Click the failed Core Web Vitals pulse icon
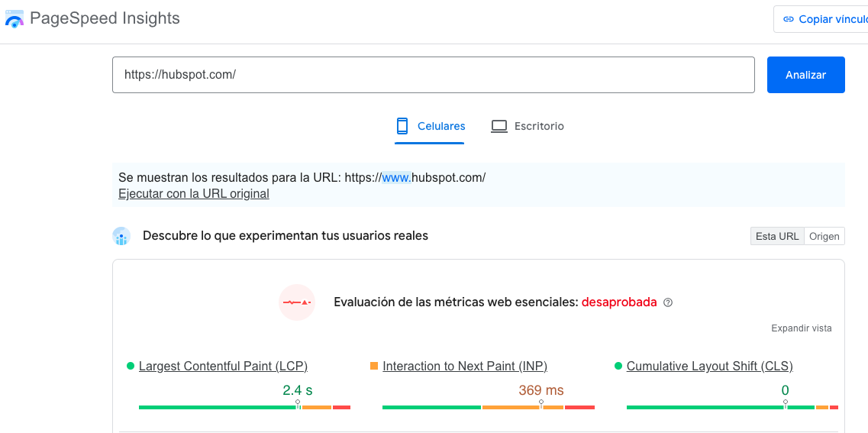Image resolution: width=868 pixels, height=433 pixels. (297, 302)
